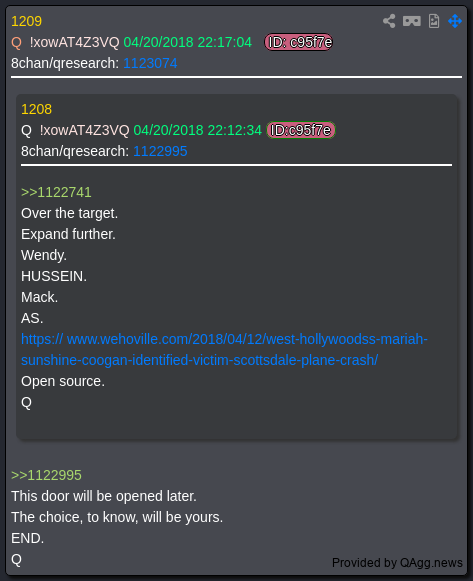Click the post number 1208
The height and width of the screenshot is (581, 473).
tap(36, 109)
